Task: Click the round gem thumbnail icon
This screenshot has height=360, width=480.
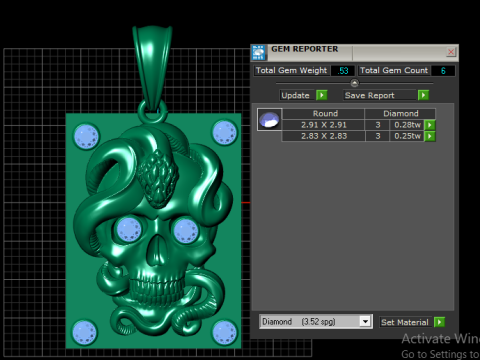Action: 269,119
